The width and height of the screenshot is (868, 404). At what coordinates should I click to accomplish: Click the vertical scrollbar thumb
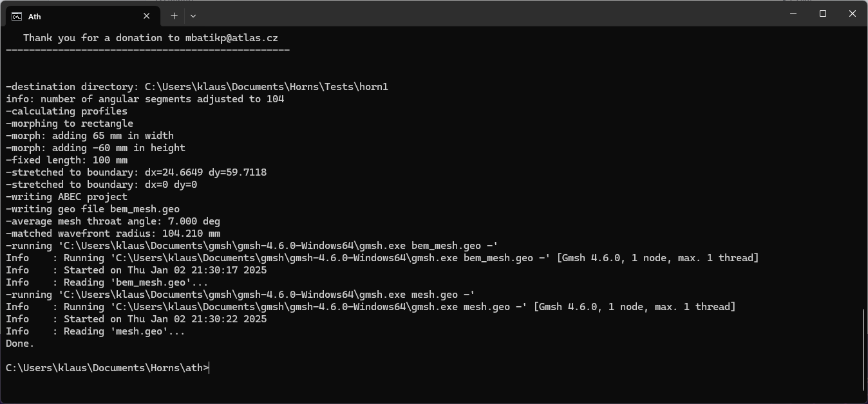tap(863, 349)
